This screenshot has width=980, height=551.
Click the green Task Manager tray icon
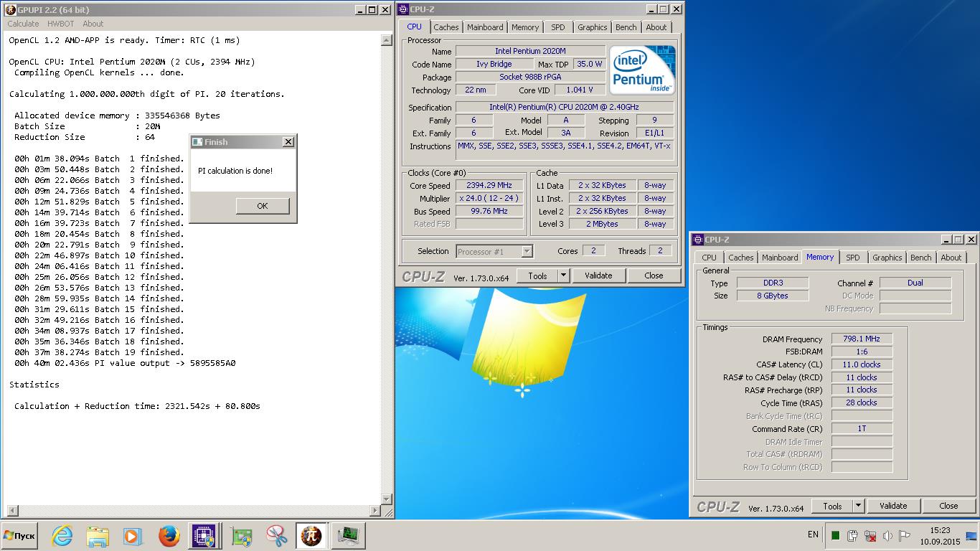coord(836,535)
